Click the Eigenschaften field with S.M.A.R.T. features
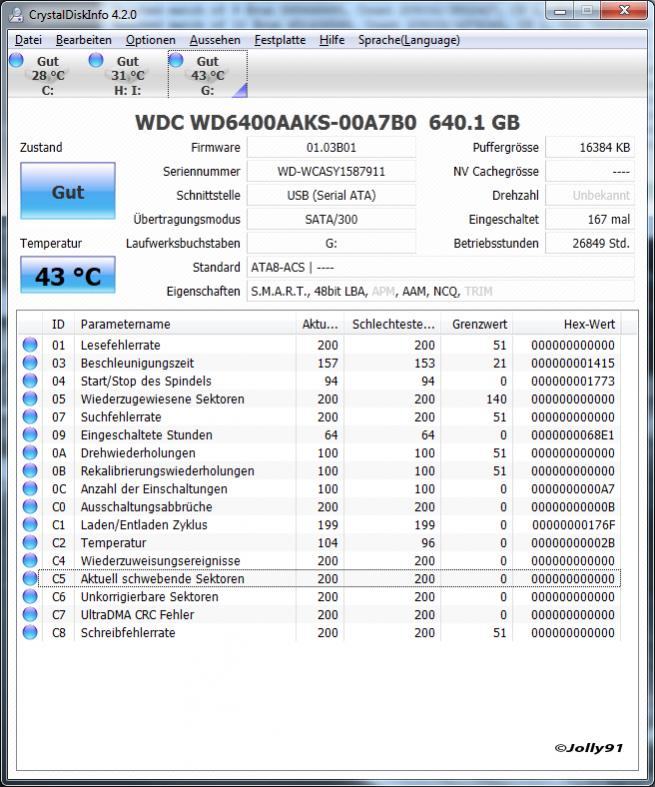 click(x=440, y=291)
